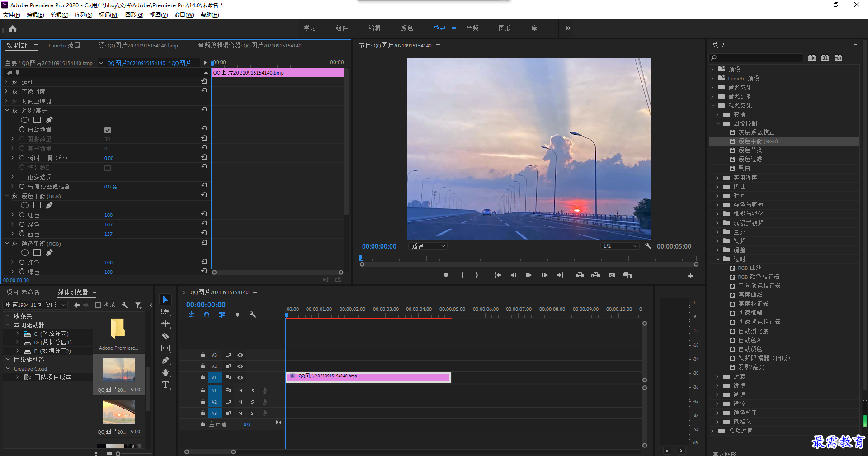Click the 蓝色 value 137

click(x=108, y=234)
